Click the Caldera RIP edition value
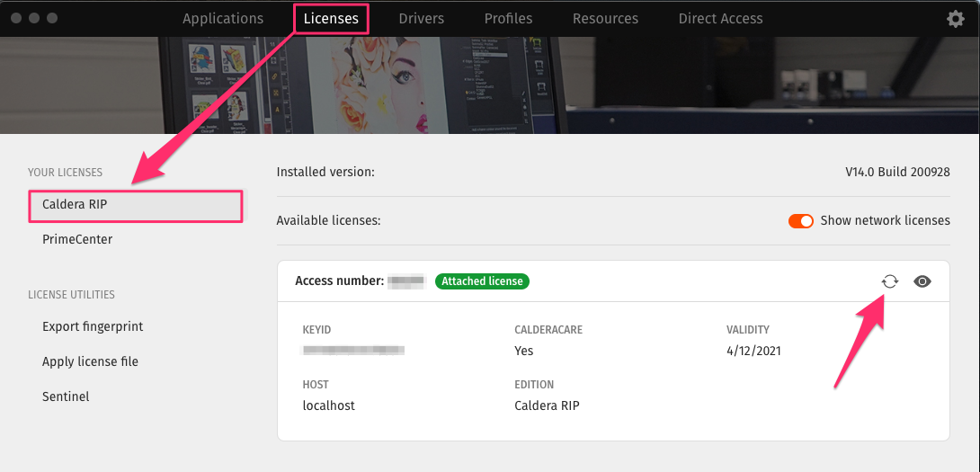The width and height of the screenshot is (980, 472). click(547, 405)
